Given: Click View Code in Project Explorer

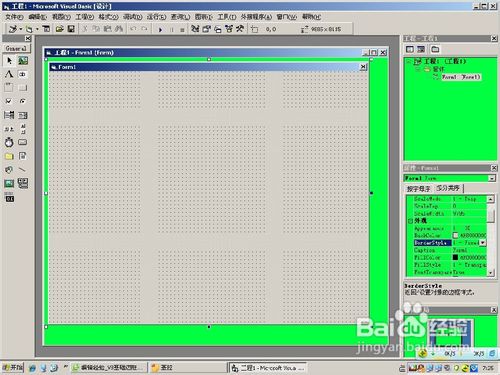Looking at the screenshot, I should [410, 49].
